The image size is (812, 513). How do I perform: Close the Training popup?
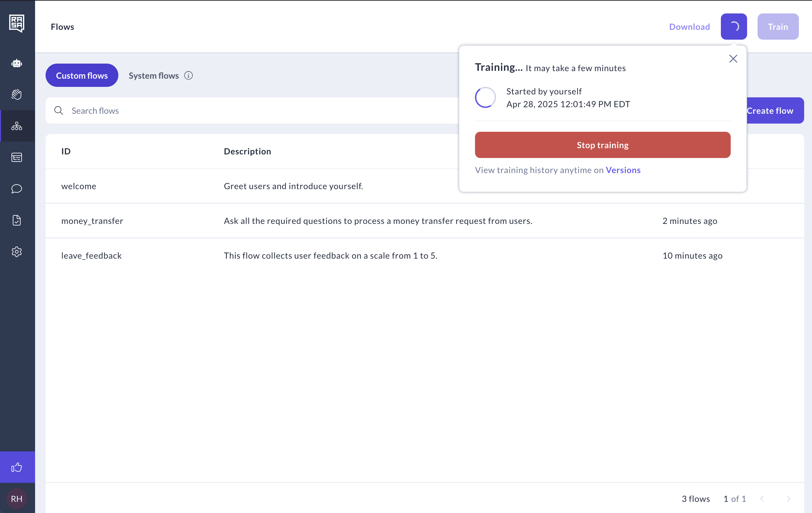point(733,59)
